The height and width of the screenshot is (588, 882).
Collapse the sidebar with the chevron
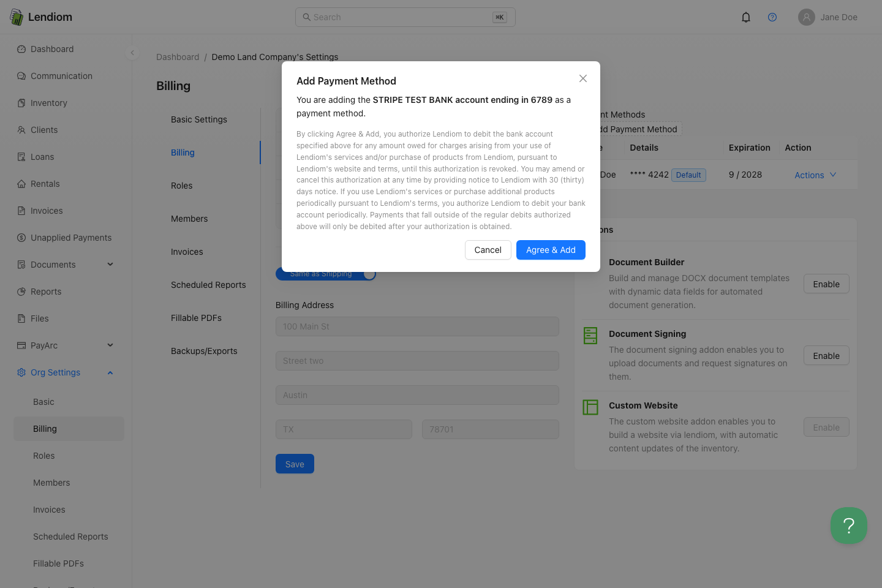132,53
